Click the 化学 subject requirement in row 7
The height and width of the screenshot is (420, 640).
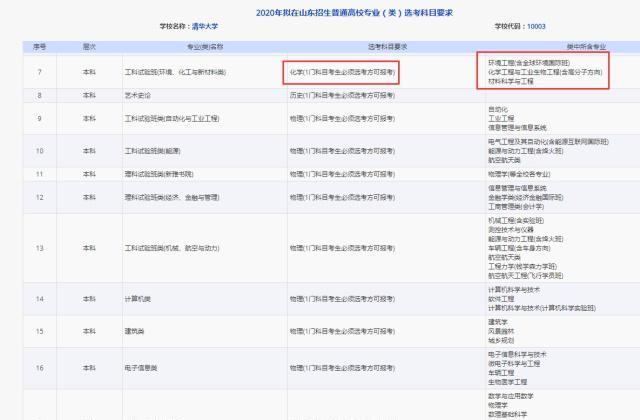pyautogui.click(x=342, y=72)
